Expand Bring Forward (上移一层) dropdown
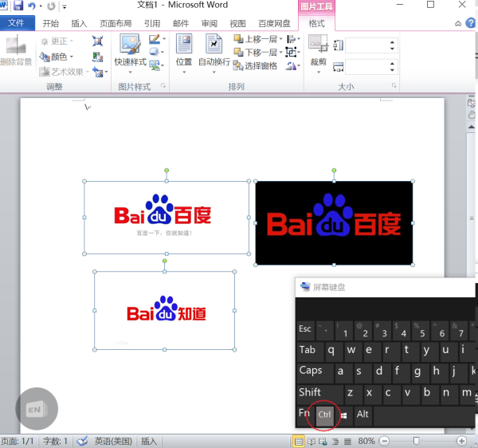 pos(280,39)
